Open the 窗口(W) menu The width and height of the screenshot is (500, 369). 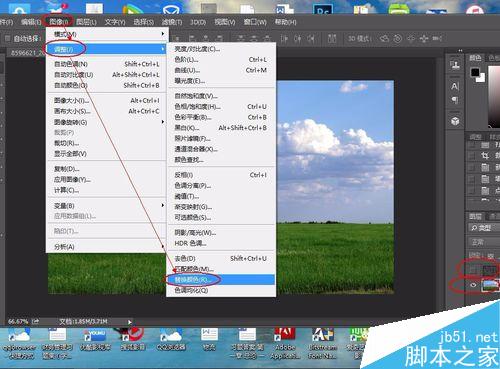[255, 22]
